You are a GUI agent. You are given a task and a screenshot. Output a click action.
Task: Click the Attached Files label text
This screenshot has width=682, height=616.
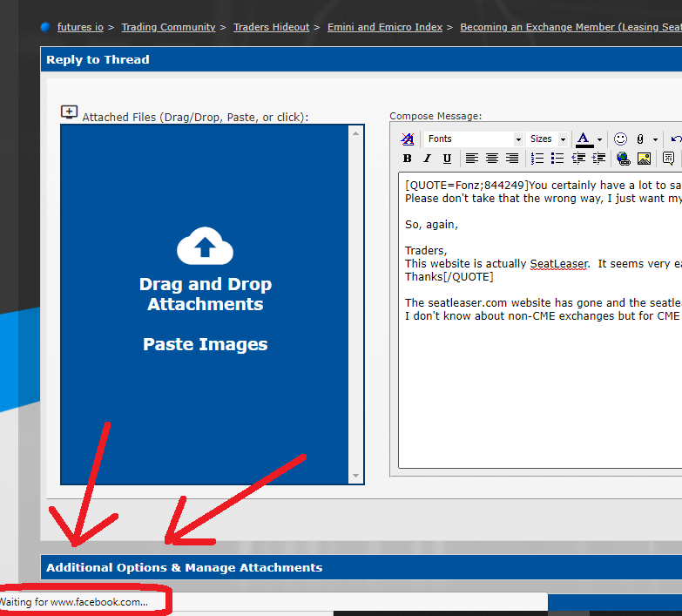(x=195, y=117)
